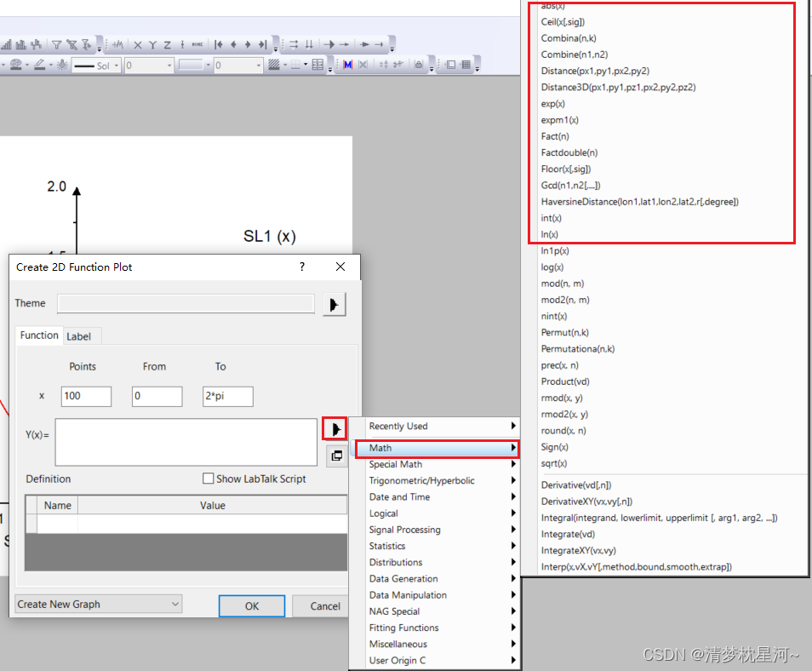Expand the fill color palette dropdown arrow

point(27,66)
